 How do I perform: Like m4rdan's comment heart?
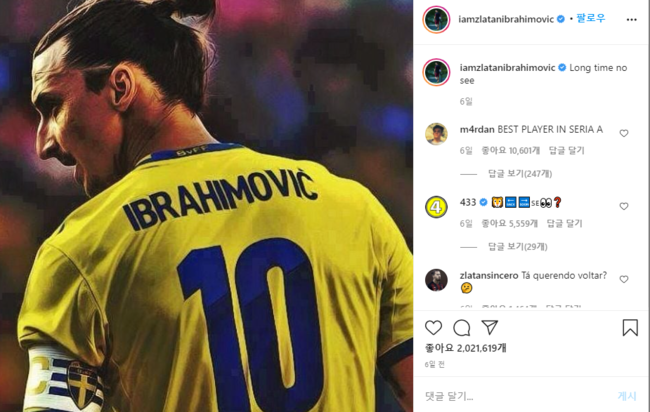click(x=624, y=133)
